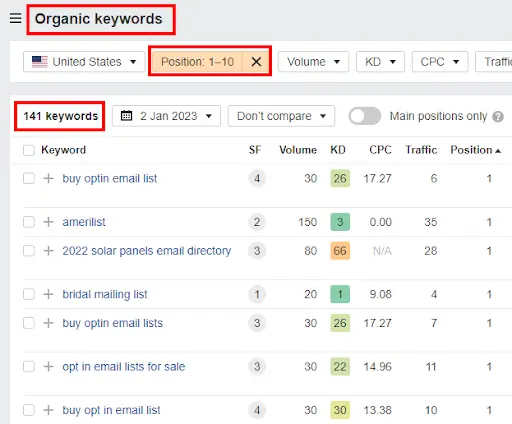Remove the Position 1–10 filter
512x424 pixels.
256,62
